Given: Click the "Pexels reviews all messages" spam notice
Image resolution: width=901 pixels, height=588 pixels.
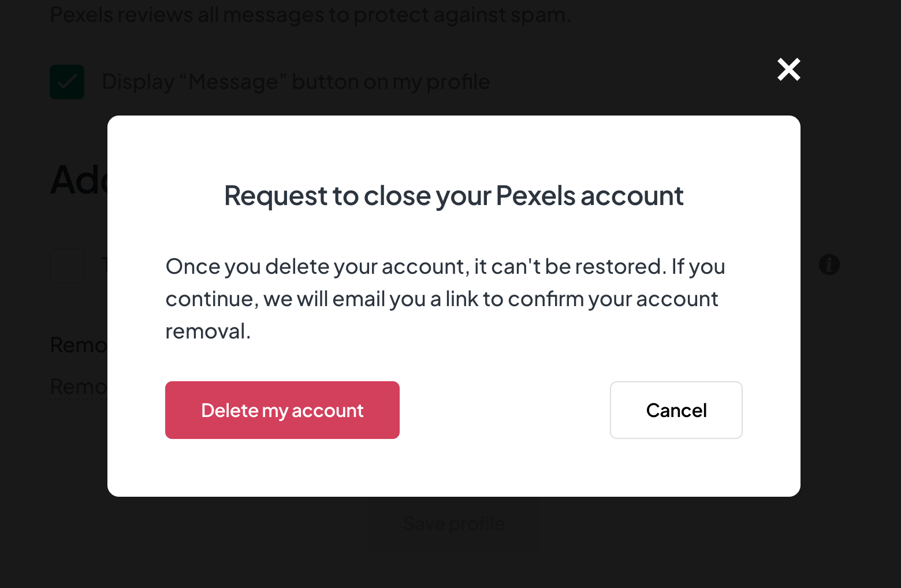Looking at the screenshot, I should (x=310, y=14).
